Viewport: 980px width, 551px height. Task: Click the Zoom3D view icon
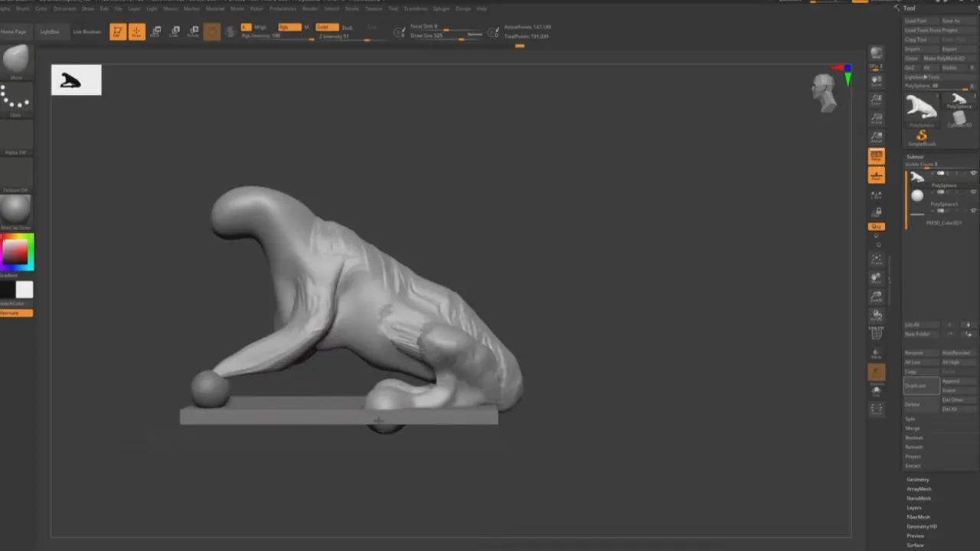(877, 296)
